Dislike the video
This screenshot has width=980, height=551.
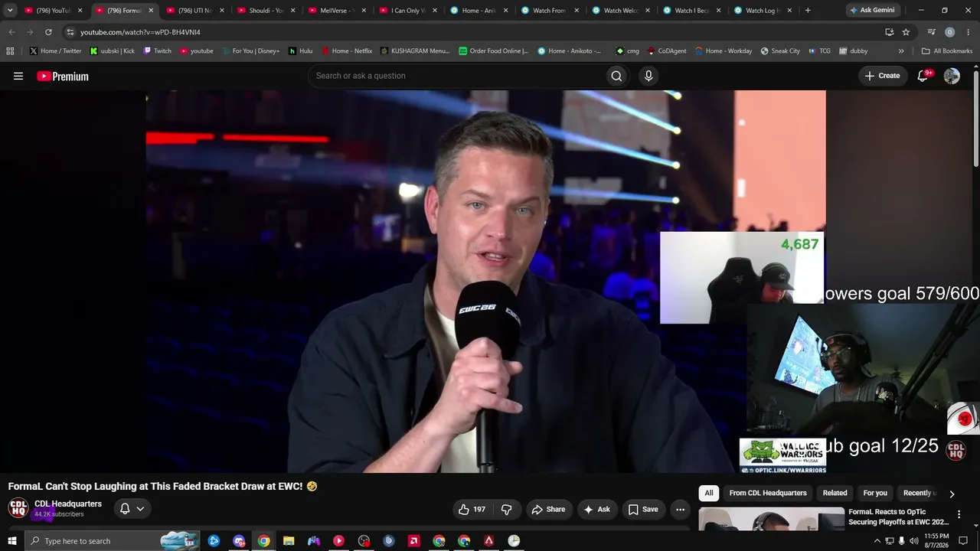pos(506,509)
